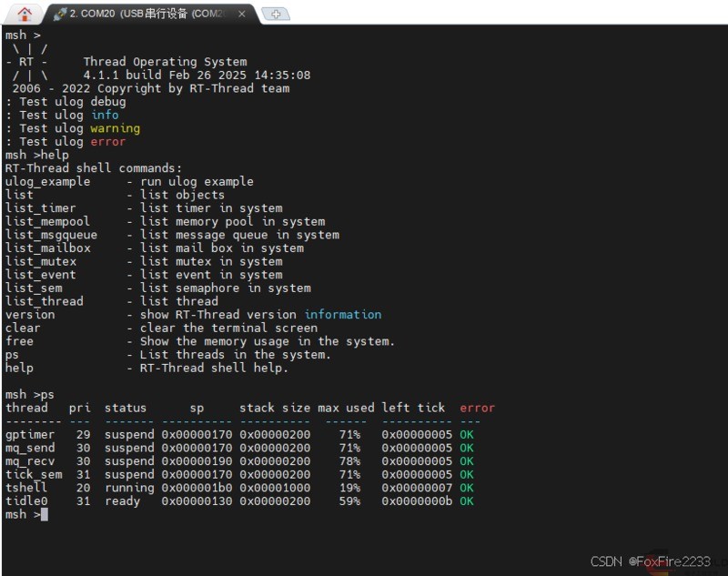This screenshot has width=728, height=576.
Task: Click the 'stack size' column header
Action: click(275, 408)
